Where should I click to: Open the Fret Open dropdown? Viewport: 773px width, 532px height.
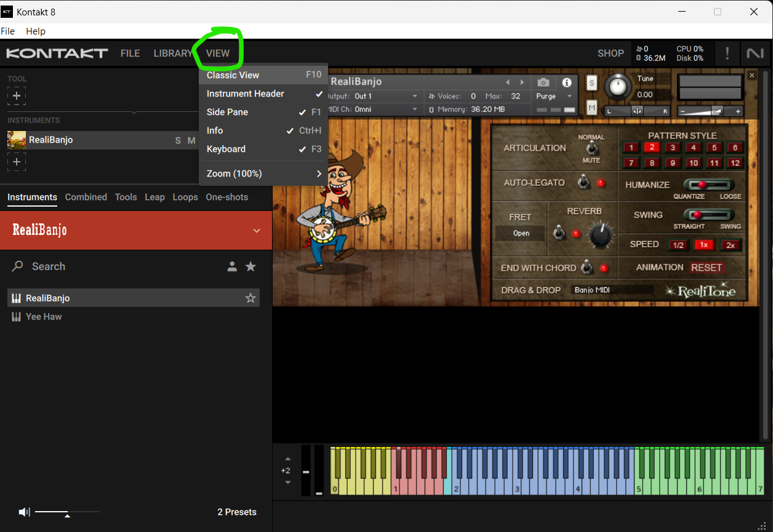[x=521, y=234]
